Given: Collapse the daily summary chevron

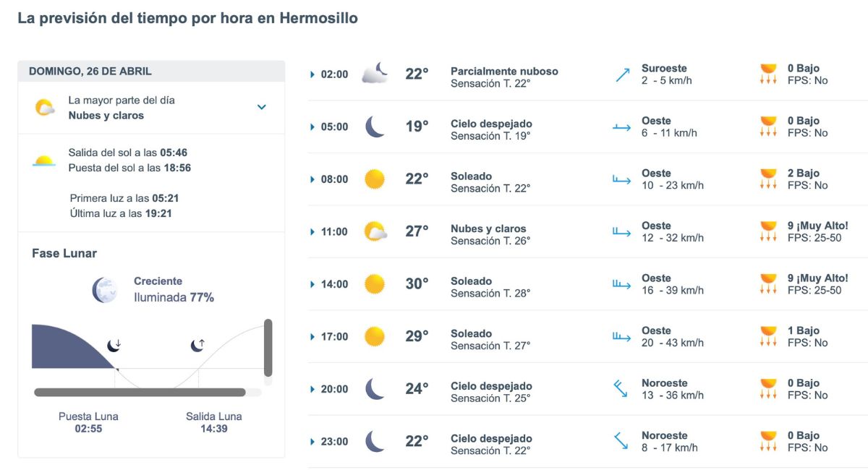Looking at the screenshot, I should [x=261, y=106].
